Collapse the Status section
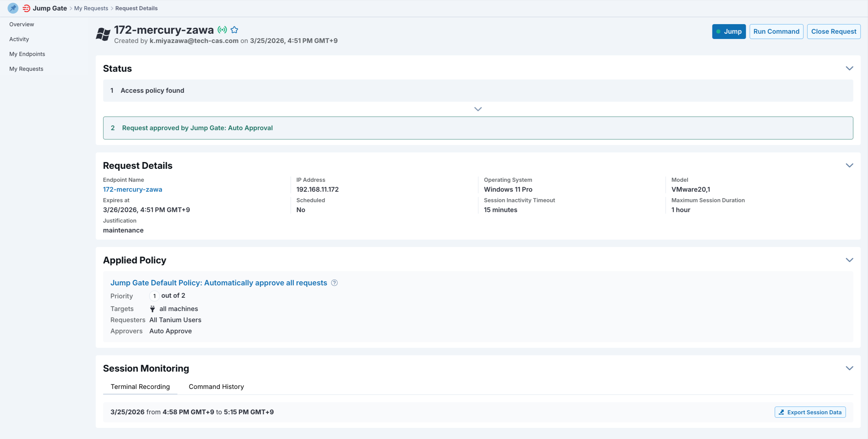 coord(849,68)
